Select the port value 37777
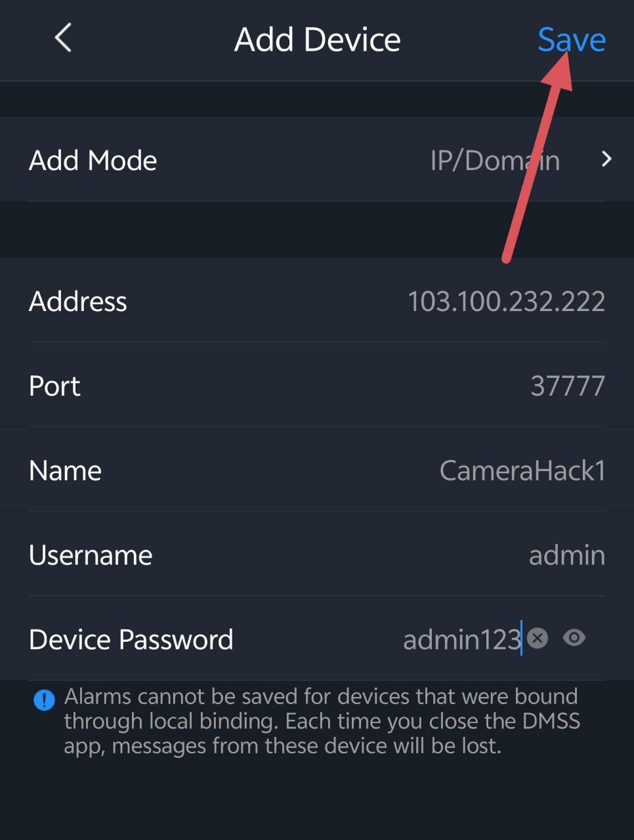This screenshot has width=634, height=840. click(x=567, y=386)
